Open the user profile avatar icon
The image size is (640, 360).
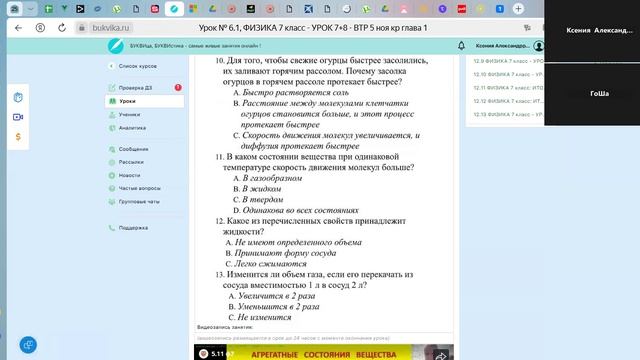point(538,46)
